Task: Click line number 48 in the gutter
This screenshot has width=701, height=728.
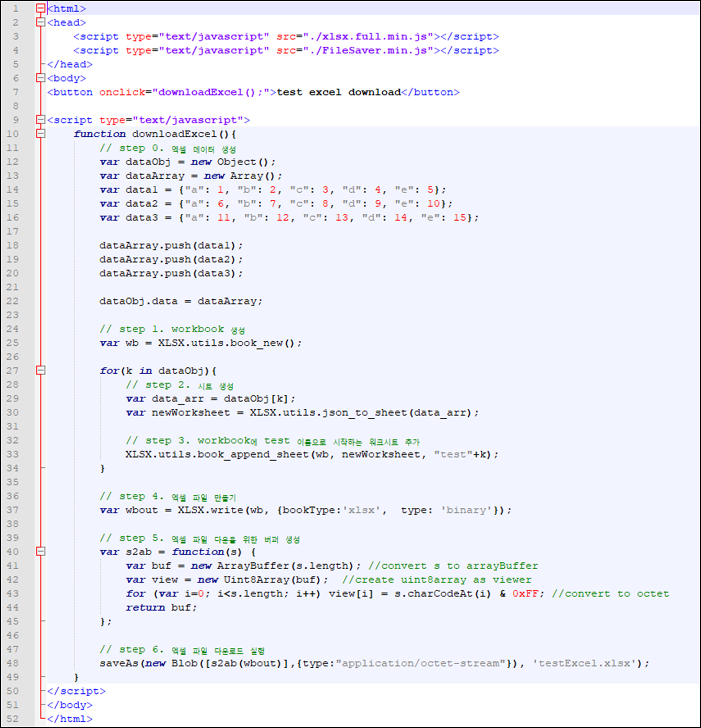Action: pos(13,663)
